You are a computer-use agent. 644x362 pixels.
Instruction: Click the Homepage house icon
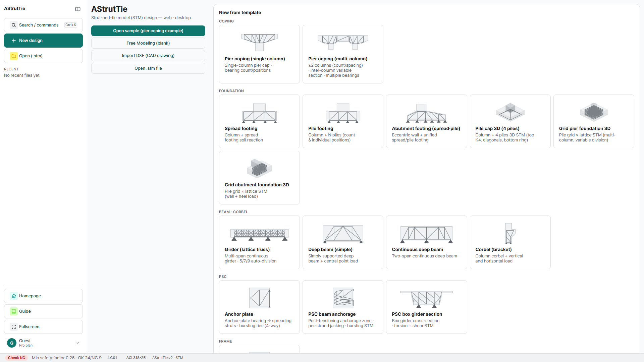click(x=14, y=296)
